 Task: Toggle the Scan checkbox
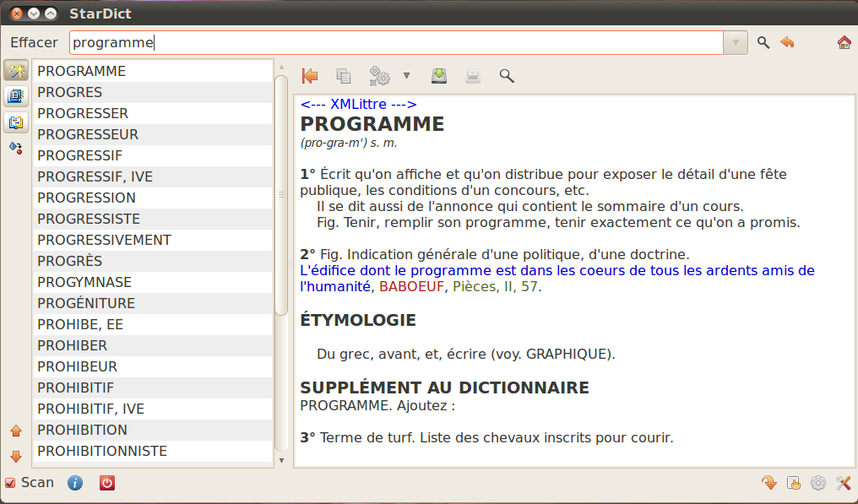tap(10, 483)
